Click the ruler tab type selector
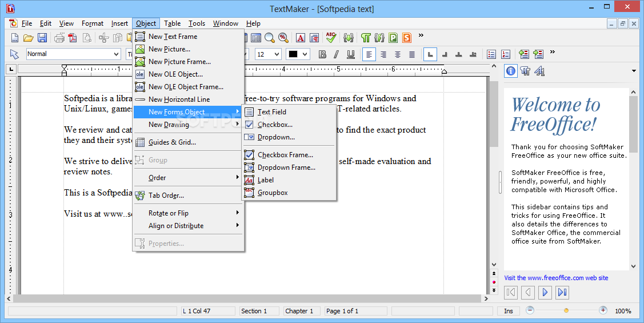Viewport: 644px width, 323px height. point(11,69)
